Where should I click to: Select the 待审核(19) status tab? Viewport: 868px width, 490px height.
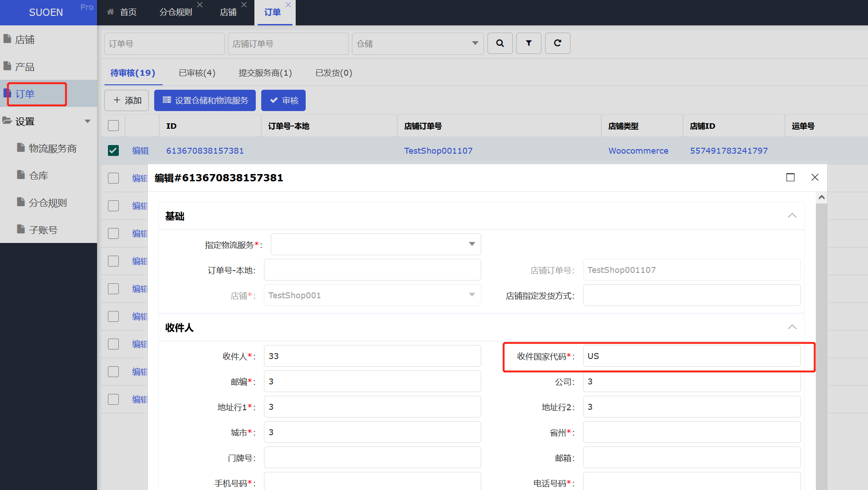point(133,73)
